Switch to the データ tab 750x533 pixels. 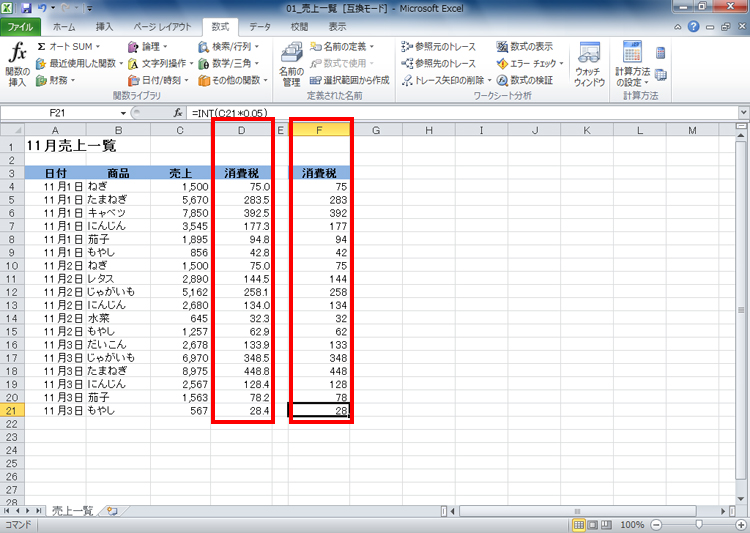point(260,27)
